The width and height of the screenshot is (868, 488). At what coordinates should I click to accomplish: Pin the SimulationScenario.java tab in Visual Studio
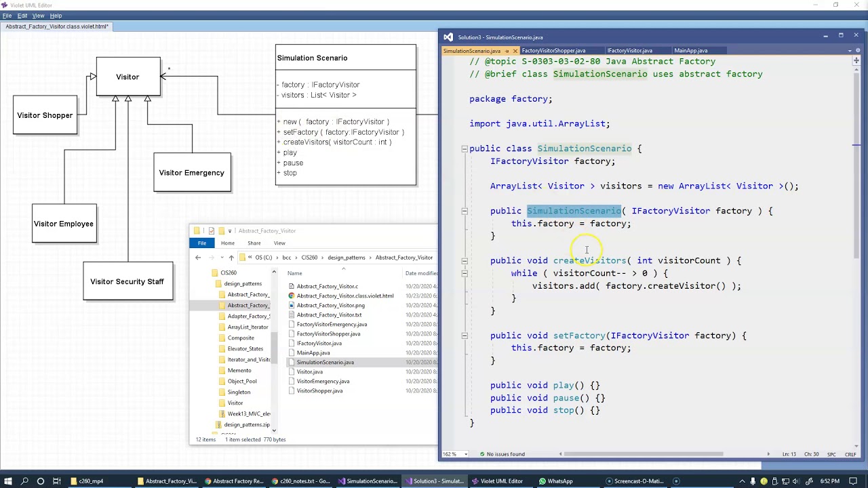(x=507, y=51)
